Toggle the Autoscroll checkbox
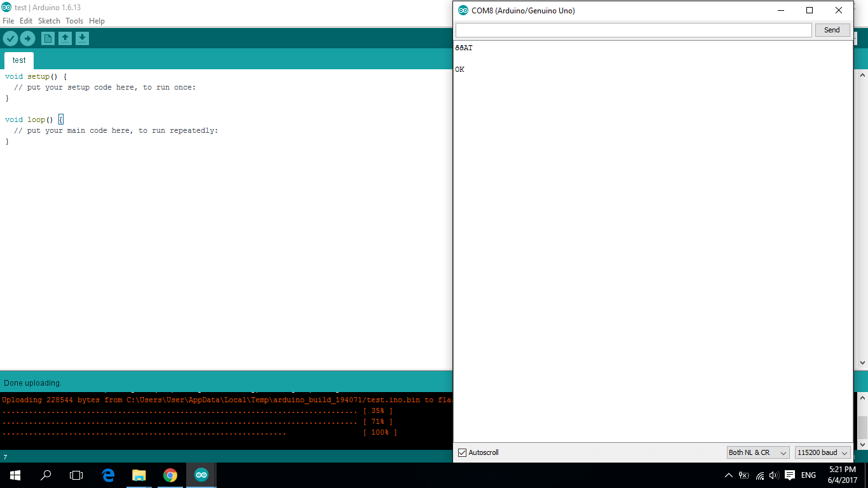Viewport: 868px width, 488px height. click(x=463, y=452)
